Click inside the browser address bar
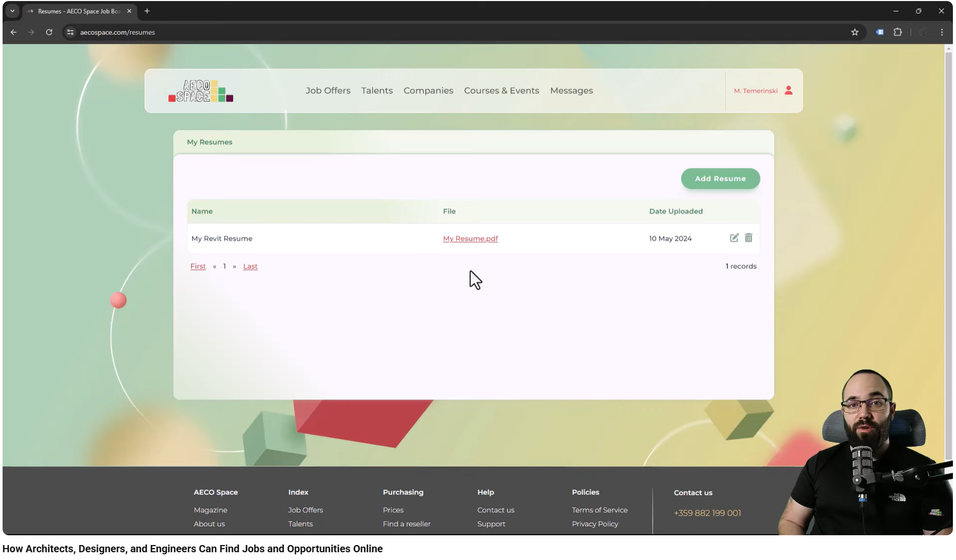Image resolution: width=956 pixels, height=560 pixels. click(x=207, y=32)
